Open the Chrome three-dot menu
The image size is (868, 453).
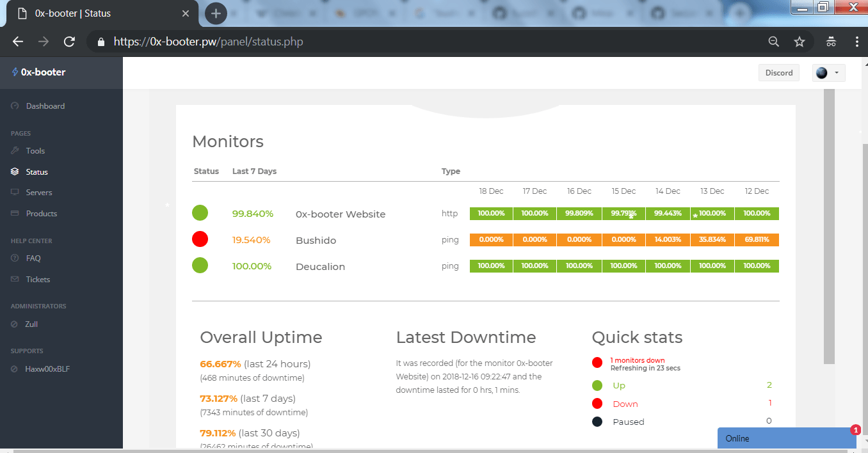pyautogui.click(x=856, y=42)
